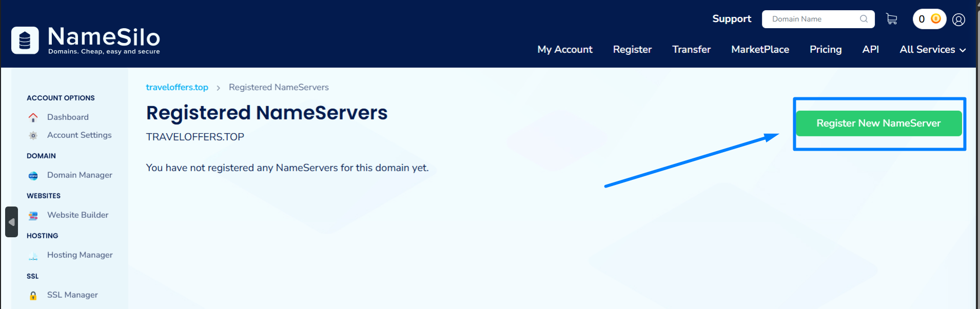Screen dimensions: 980x309
Task: Click the Registered NameServers breadcrumb text
Action: (279, 87)
